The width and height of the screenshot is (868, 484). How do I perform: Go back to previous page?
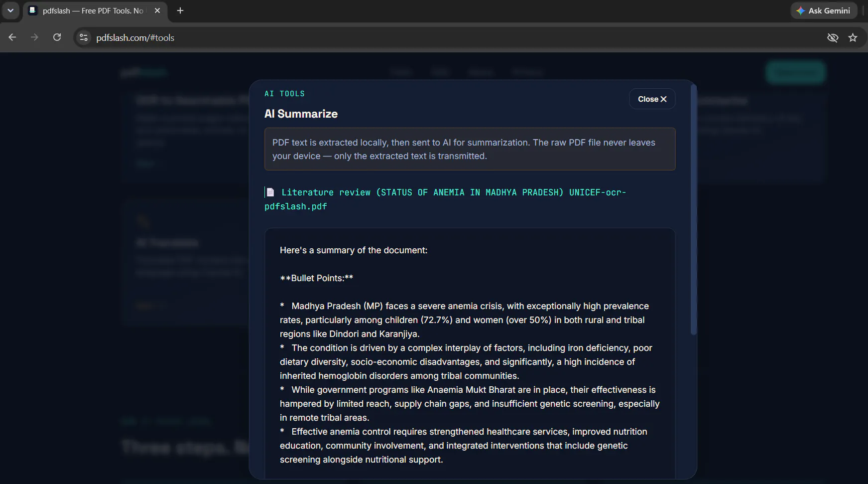pyautogui.click(x=12, y=37)
